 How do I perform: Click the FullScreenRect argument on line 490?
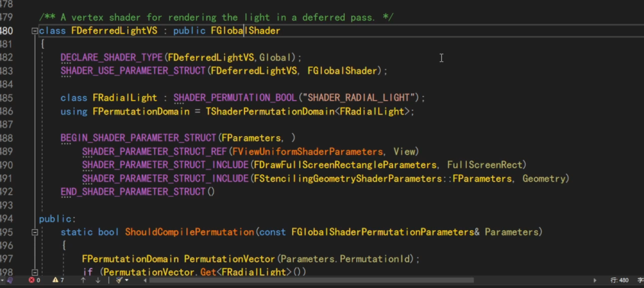(485, 165)
